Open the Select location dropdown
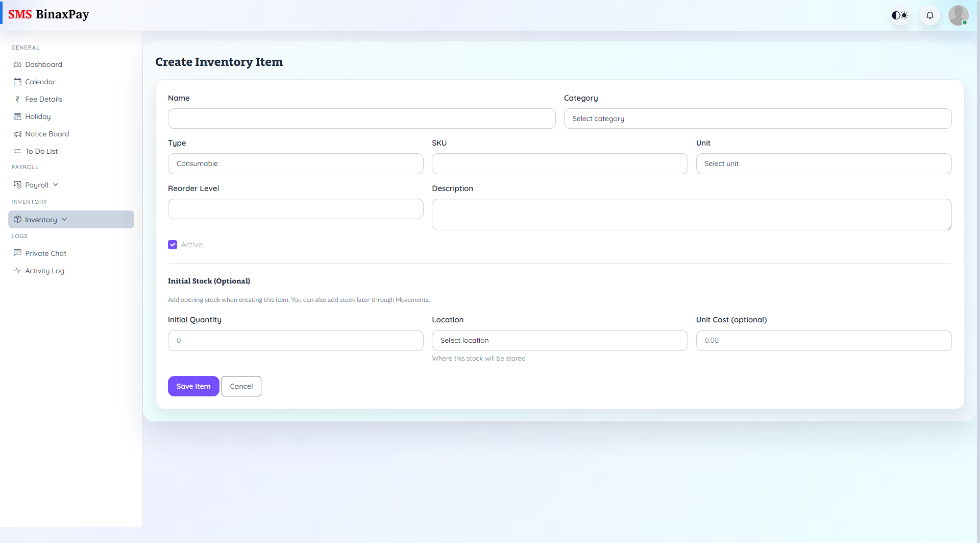The height and width of the screenshot is (543, 980). coord(559,340)
